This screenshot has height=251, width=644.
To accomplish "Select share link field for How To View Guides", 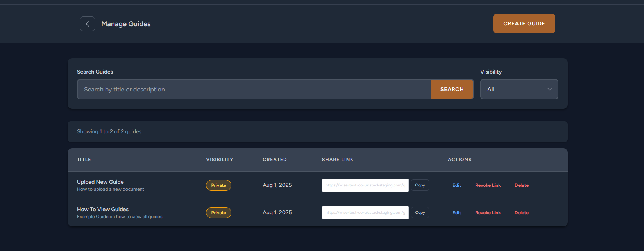I will tap(365, 213).
